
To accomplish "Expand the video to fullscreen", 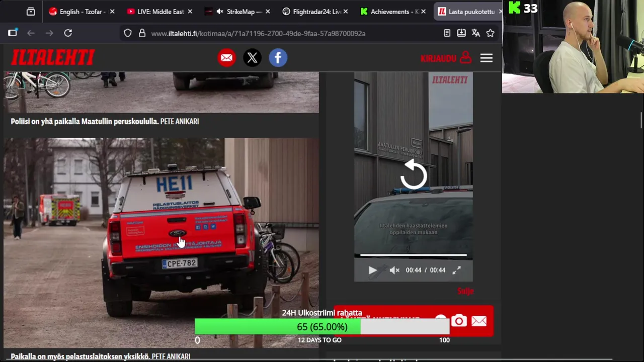I will point(456,270).
